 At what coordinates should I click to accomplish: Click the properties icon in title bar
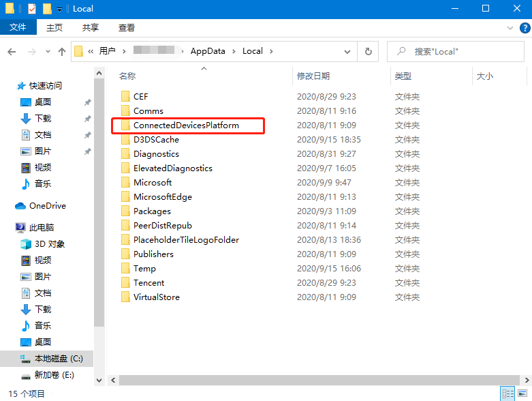pyautogui.click(x=32, y=9)
